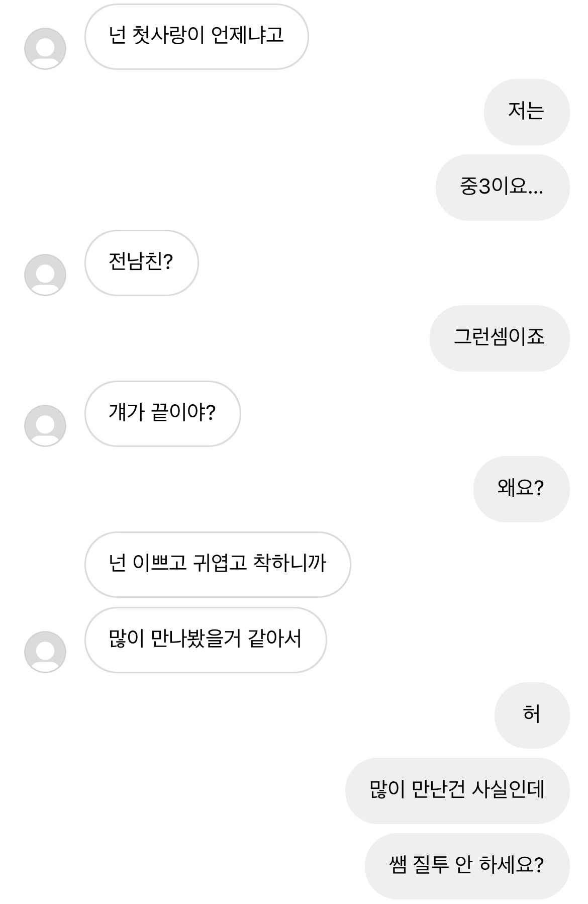Click the word '질투' in the last message
The width and height of the screenshot is (588, 904).
430,866
